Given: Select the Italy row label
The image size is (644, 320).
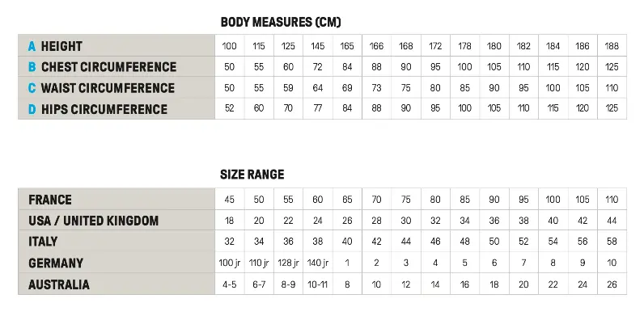Looking at the screenshot, I should click(x=43, y=242).
